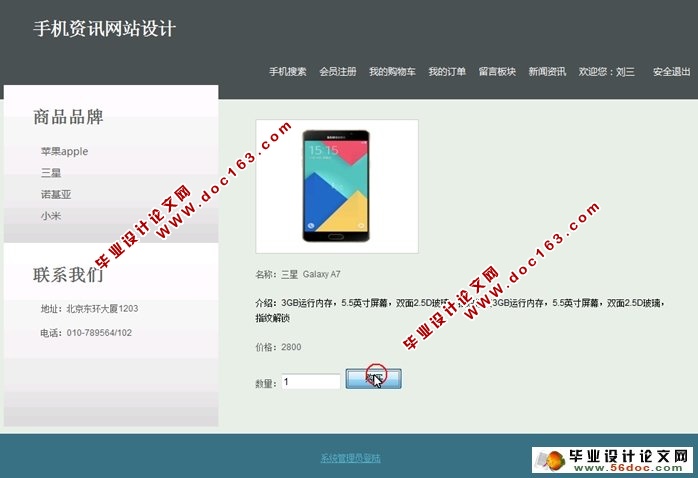The height and width of the screenshot is (478, 698).
Task: Click into the 数量 quantity field
Action: (311, 382)
